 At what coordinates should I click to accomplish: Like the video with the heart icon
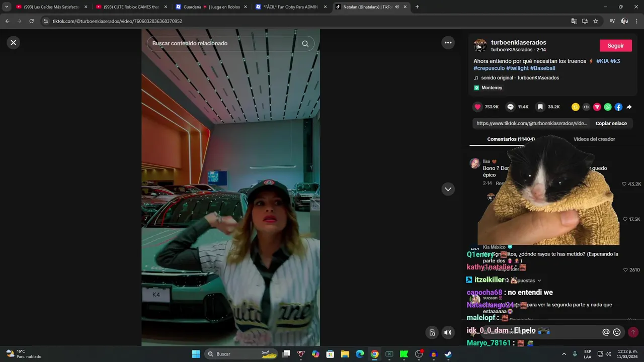(x=477, y=107)
